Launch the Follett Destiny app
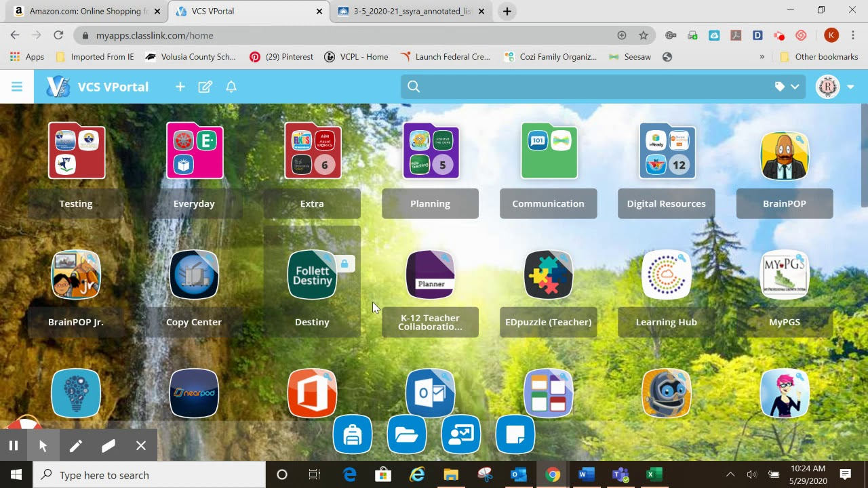Screen dimensions: 868x488 312,274
